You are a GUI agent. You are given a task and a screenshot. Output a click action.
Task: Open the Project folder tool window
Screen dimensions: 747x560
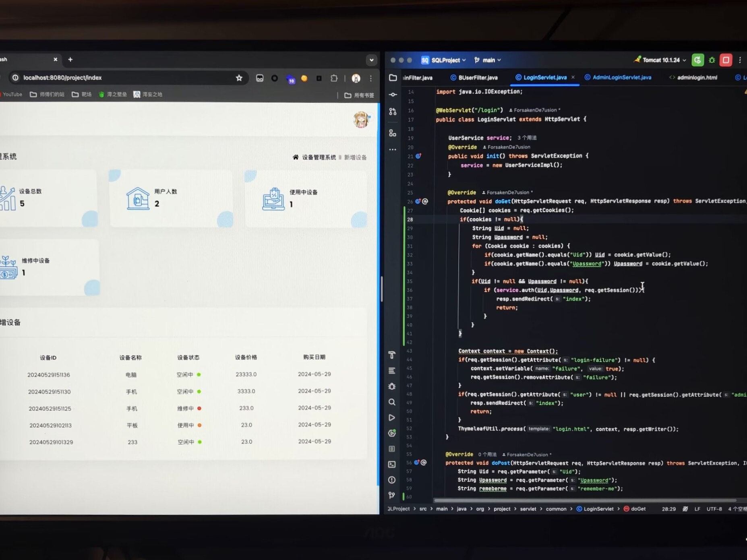393,78
